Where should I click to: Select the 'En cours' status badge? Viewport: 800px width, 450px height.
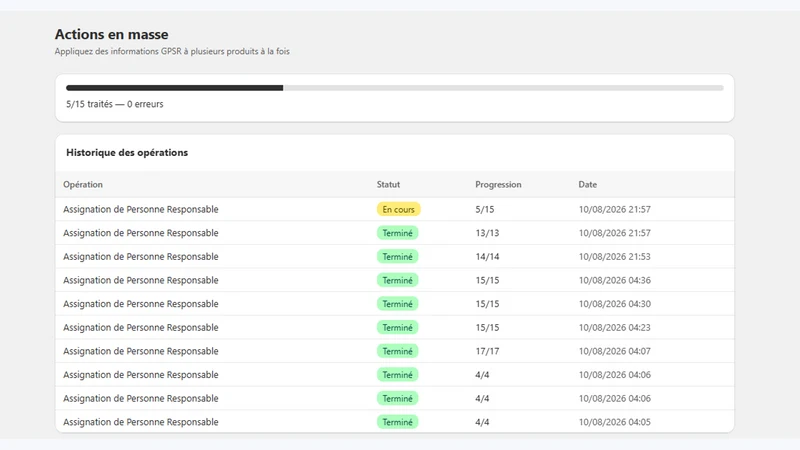398,209
